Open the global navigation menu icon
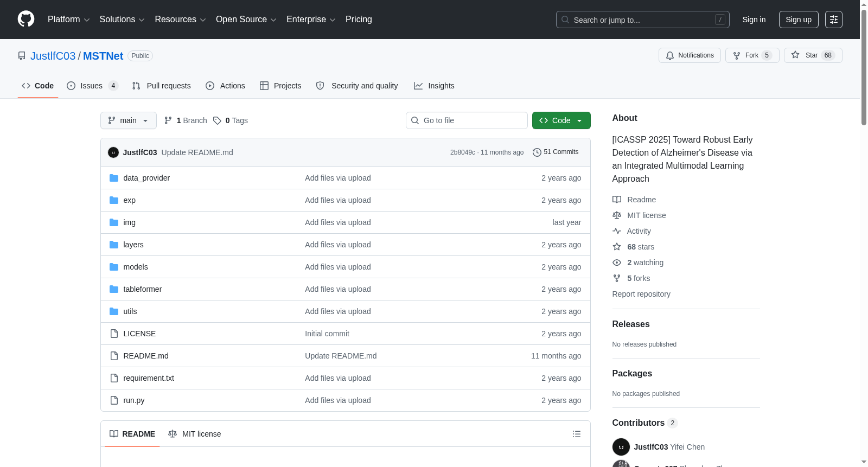Viewport: 868px width, 467px height. [x=834, y=20]
